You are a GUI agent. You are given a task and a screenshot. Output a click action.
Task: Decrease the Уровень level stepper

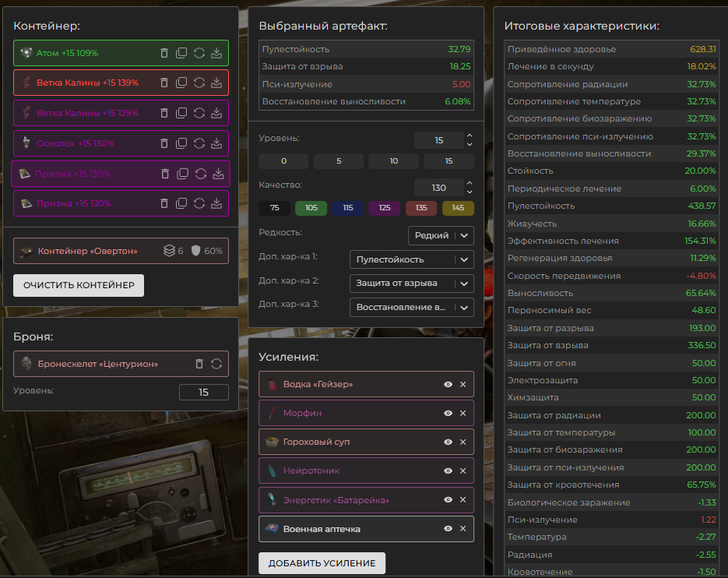coord(470,145)
